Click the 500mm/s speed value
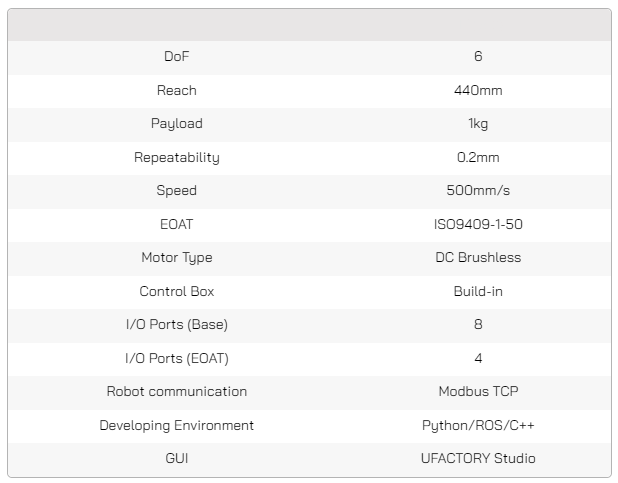The image size is (618, 483). pyautogui.click(x=477, y=191)
